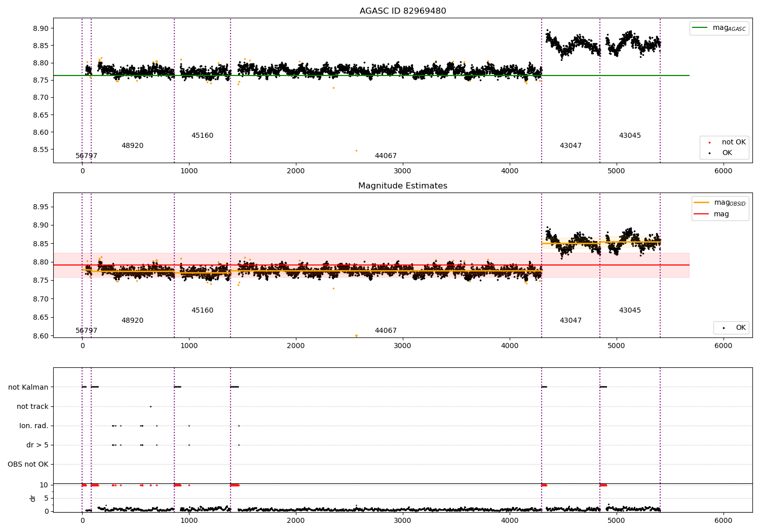
Task: Click the 'Magnitude Estimates' plot title
Action: tap(403, 186)
